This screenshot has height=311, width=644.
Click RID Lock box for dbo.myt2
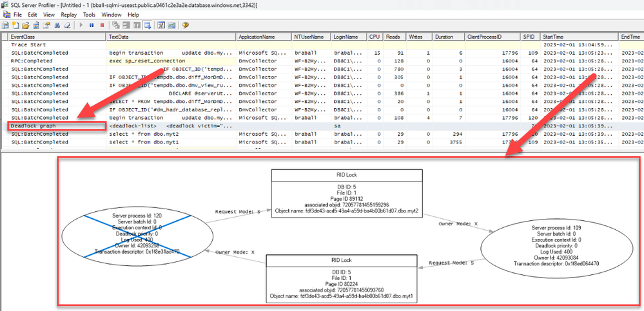347,193
